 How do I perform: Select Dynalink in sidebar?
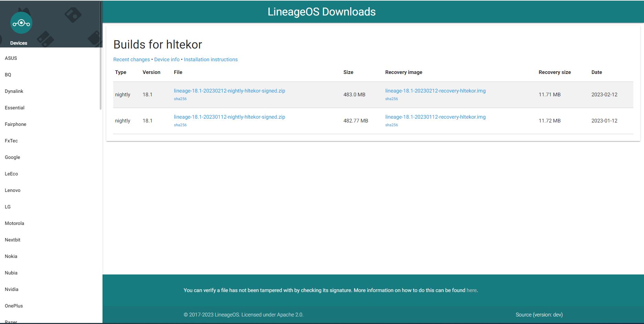tap(14, 91)
